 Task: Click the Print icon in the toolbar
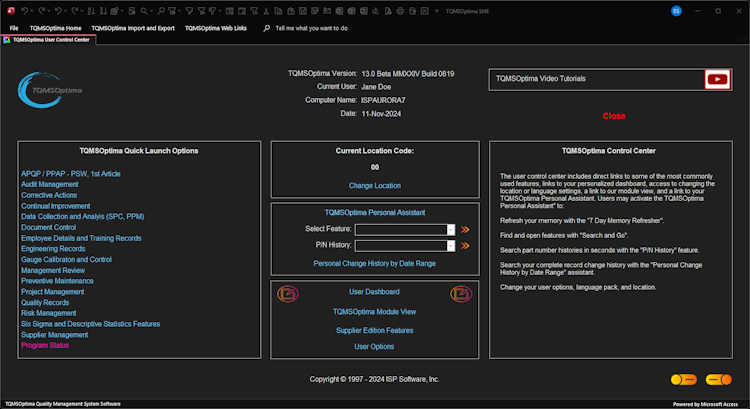(x=400, y=11)
